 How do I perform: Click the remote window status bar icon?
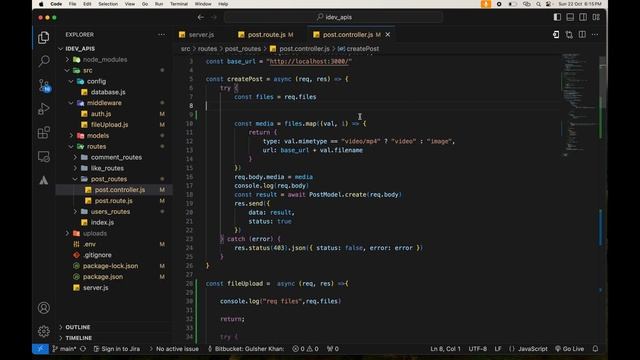[x=40, y=349]
